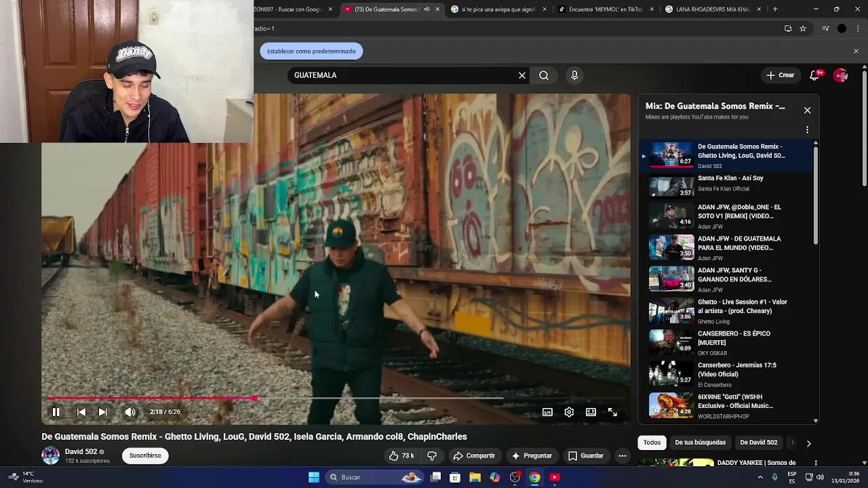Screen dimensions: 868x488
Task: Click the Preguntar button
Action: (532, 455)
